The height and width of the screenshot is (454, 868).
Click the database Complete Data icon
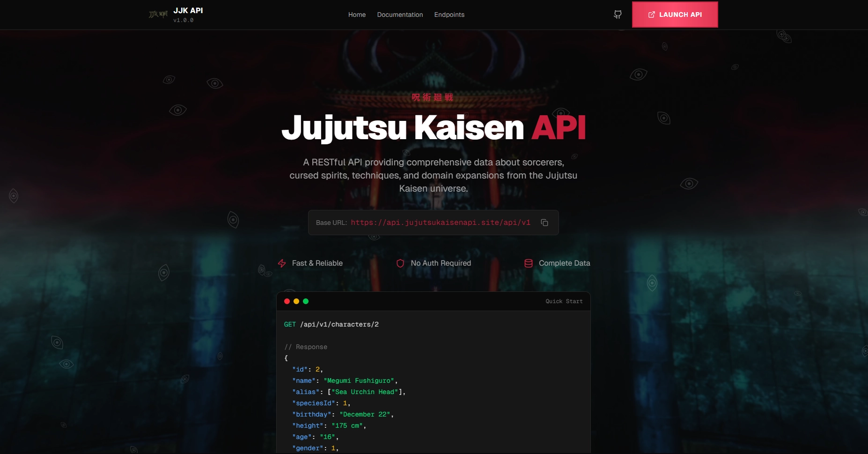[528, 263]
